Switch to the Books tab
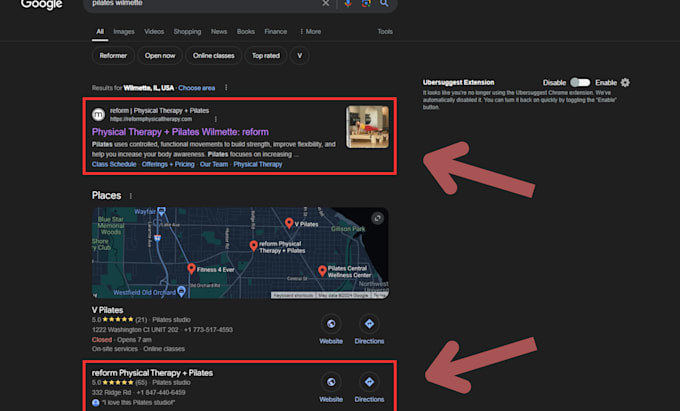The image size is (680, 411). click(245, 32)
